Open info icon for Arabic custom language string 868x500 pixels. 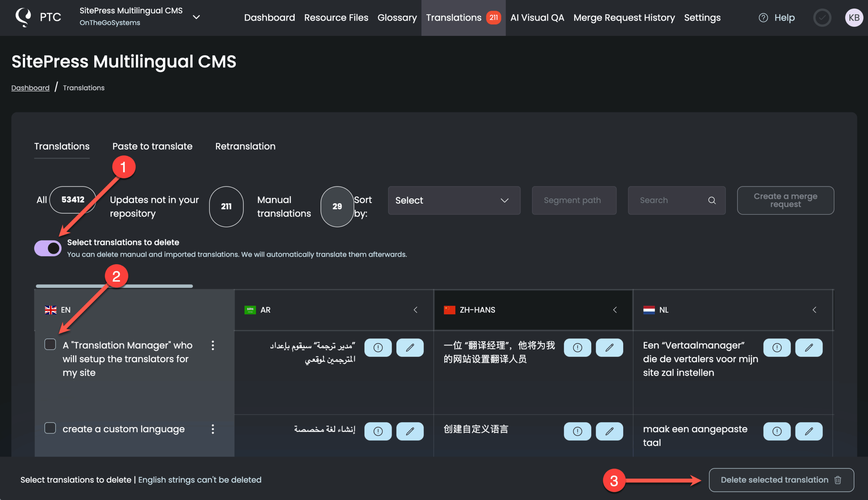tap(378, 431)
